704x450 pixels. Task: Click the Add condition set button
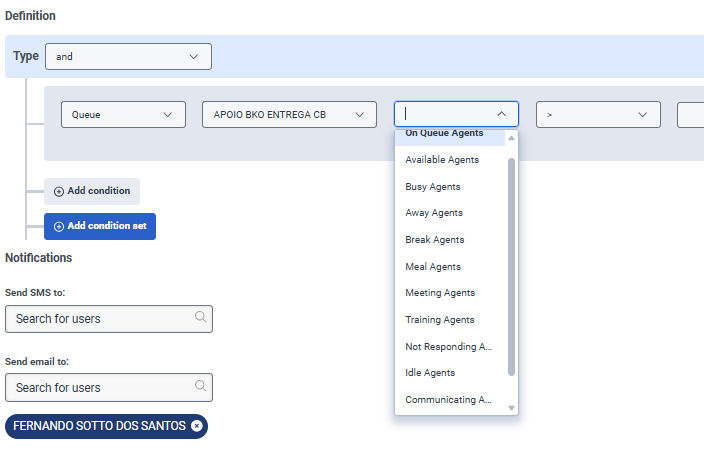tap(100, 226)
